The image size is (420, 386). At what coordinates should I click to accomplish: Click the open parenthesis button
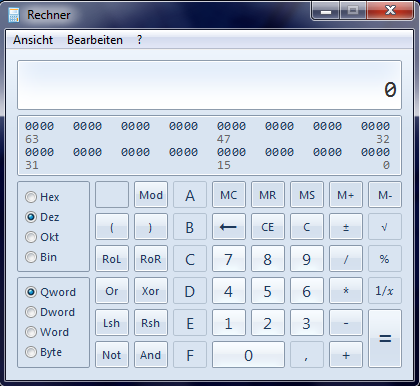(112, 227)
